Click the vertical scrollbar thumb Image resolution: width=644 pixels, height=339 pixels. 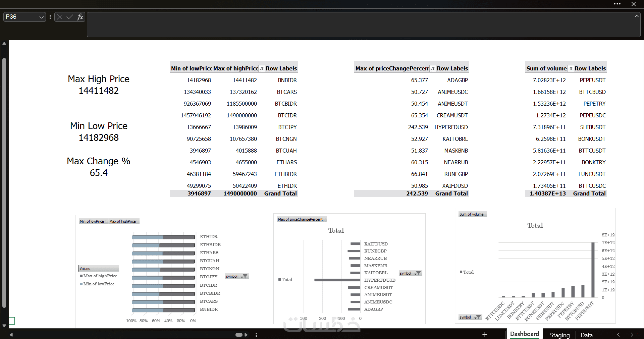[4, 183]
